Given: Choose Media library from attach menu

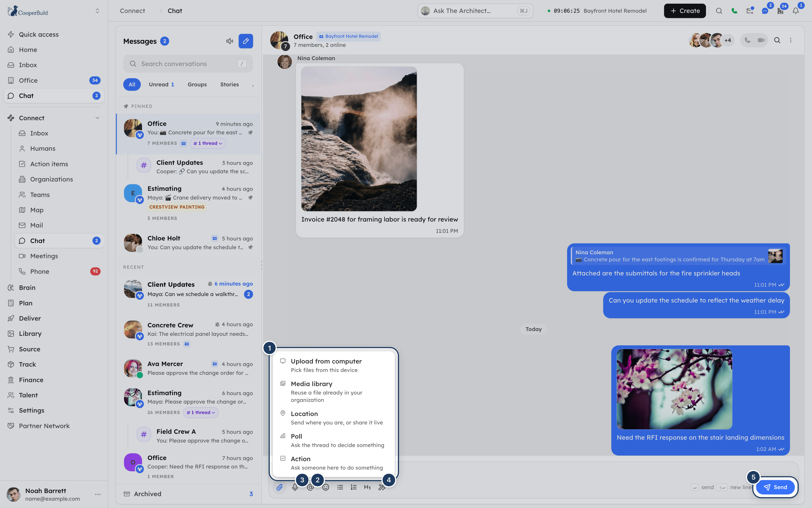Looking at the screenshot, I should click(x=334, y=391).
